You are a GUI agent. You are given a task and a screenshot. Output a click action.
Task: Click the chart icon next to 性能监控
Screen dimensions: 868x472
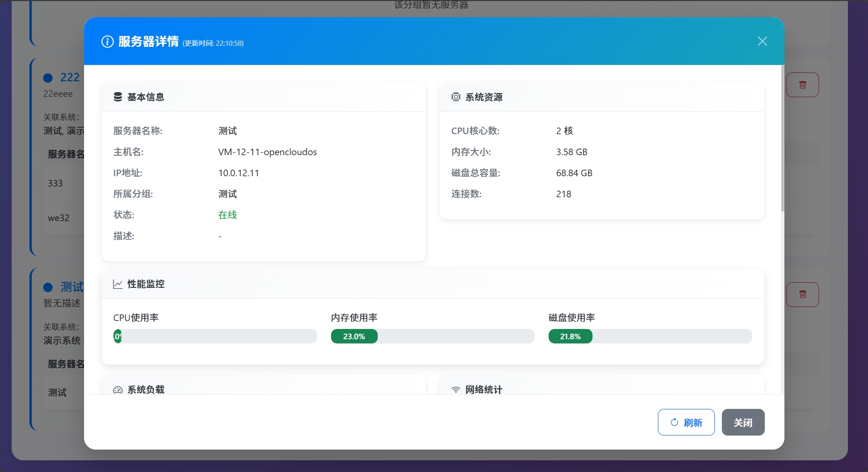(118, 284)
